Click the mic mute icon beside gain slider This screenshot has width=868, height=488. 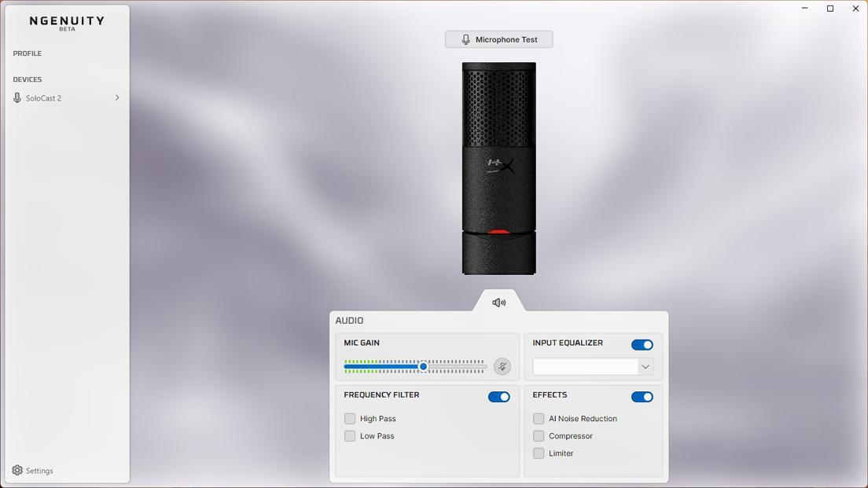[x=502, y=366]
